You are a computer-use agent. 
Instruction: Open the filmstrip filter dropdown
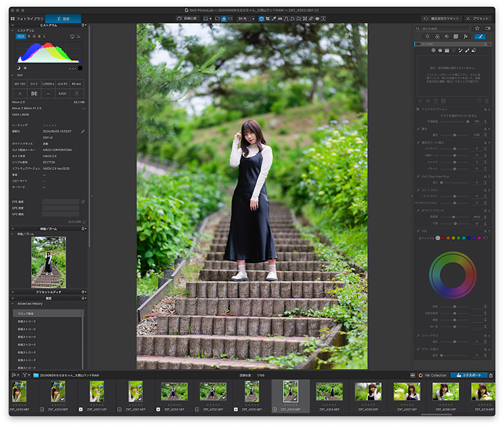(26, 375)
